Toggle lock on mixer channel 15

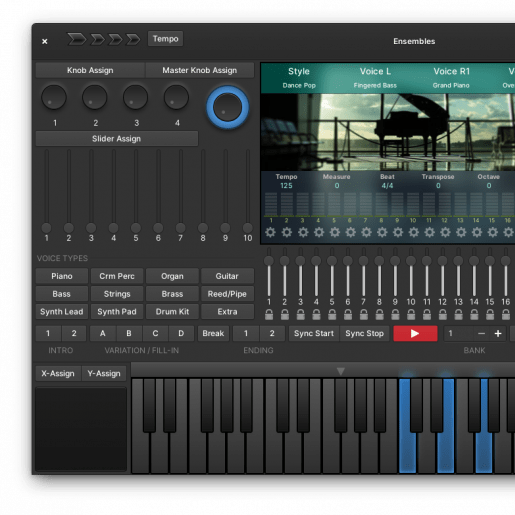tap(490, 315)
